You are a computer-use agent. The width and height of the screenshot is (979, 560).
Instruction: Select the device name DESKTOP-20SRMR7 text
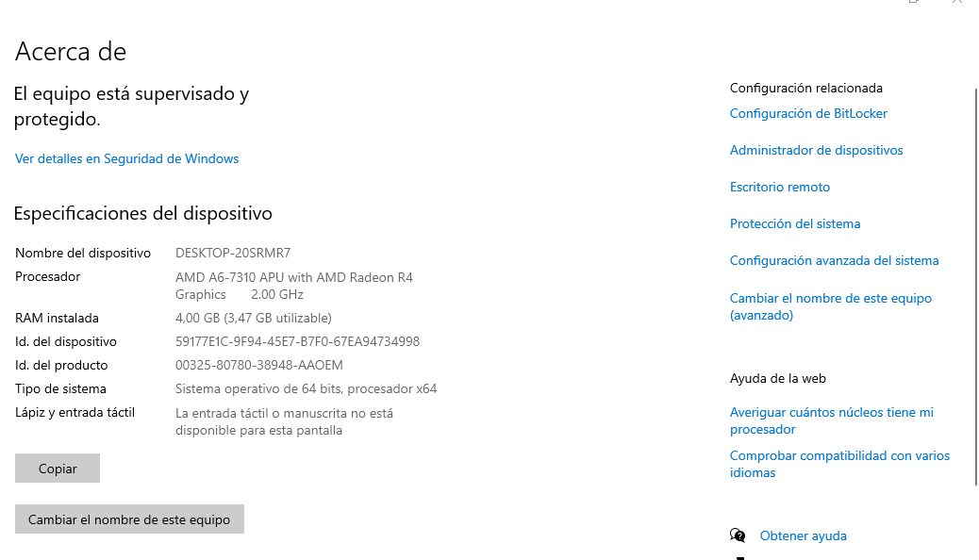pos(233,253)
